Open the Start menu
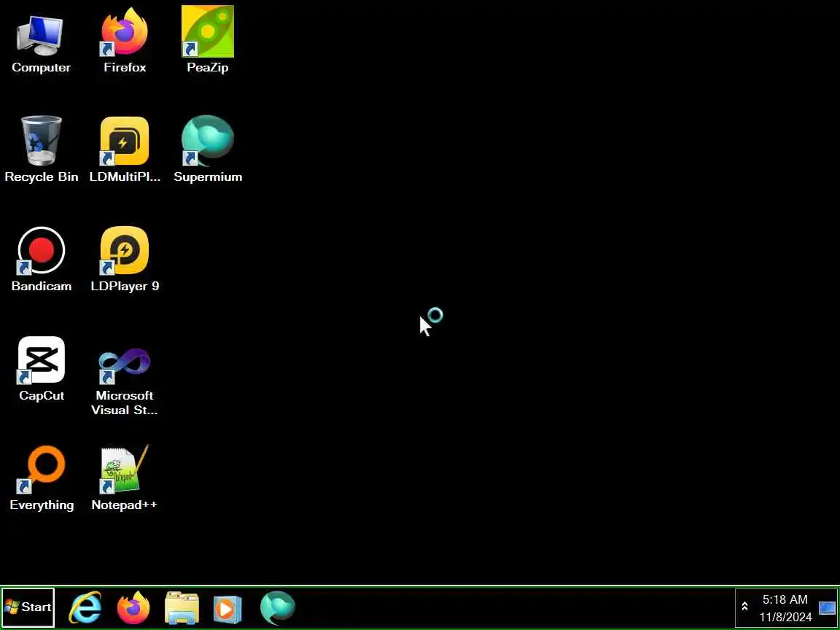840x630 pixels. (x=28, y=607)
